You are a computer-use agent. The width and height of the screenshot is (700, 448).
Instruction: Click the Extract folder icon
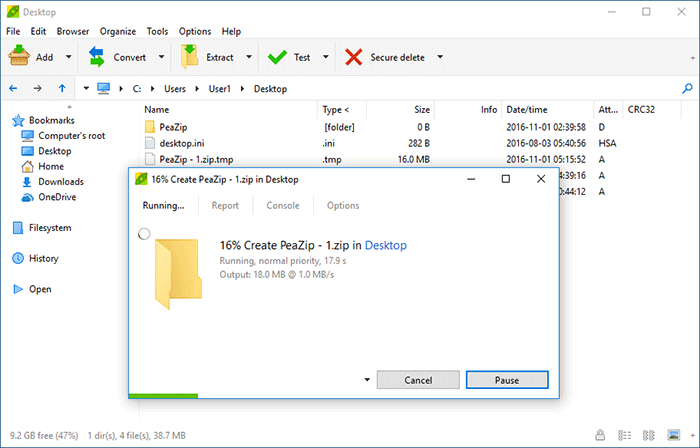pyautogui.click(x=190, y=57)
